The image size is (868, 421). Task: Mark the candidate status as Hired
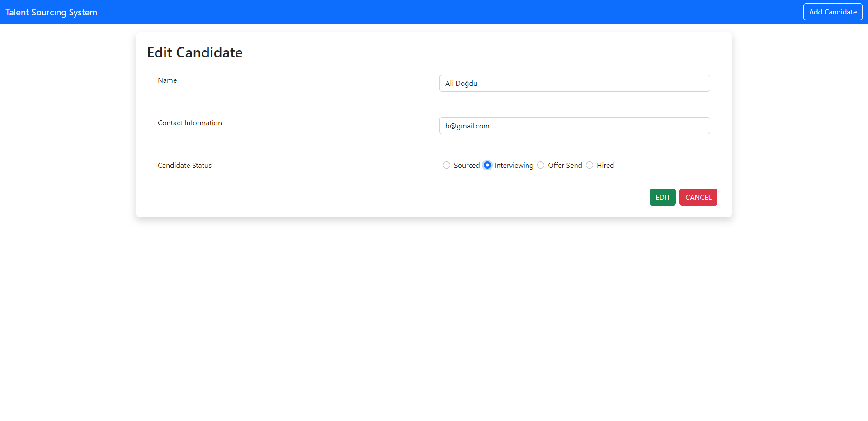590,165
